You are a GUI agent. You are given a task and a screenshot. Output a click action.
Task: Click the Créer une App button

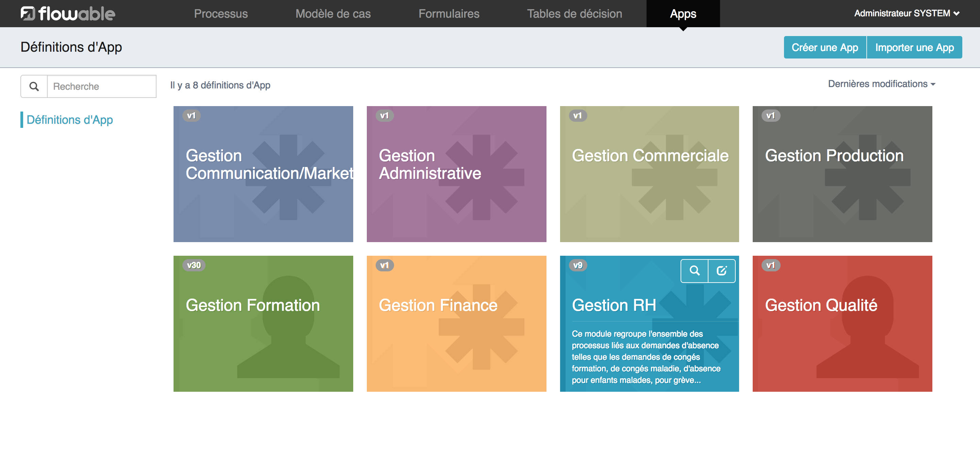coord(825,47)
